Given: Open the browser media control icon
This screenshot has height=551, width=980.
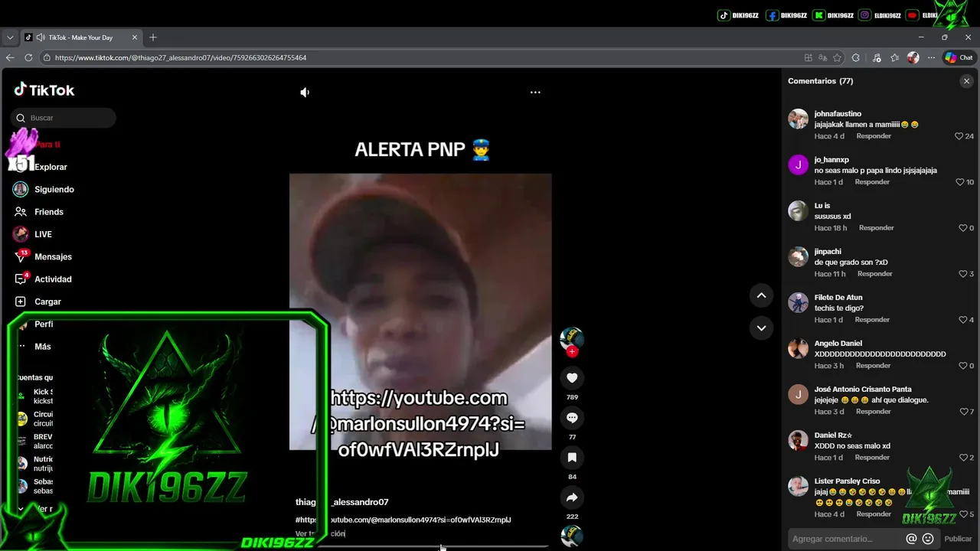Looking at the screenshot, I should point(877,57).
